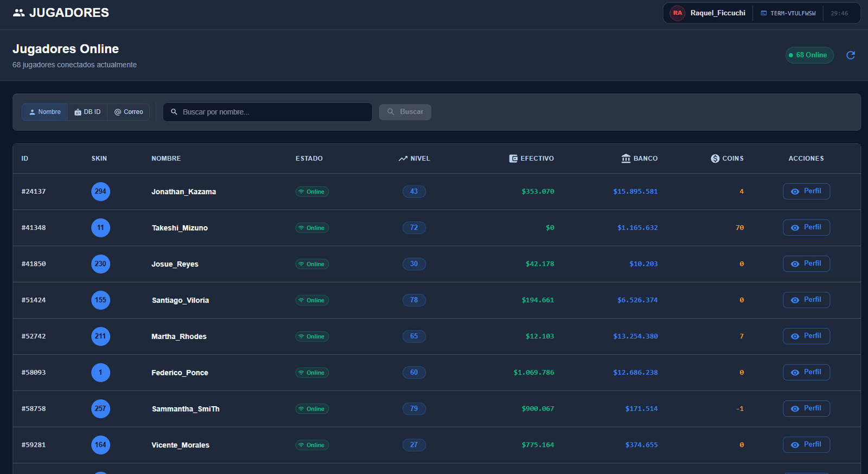Click bank value $6.526.374
The image size is (868, 474).
[637, 300]
